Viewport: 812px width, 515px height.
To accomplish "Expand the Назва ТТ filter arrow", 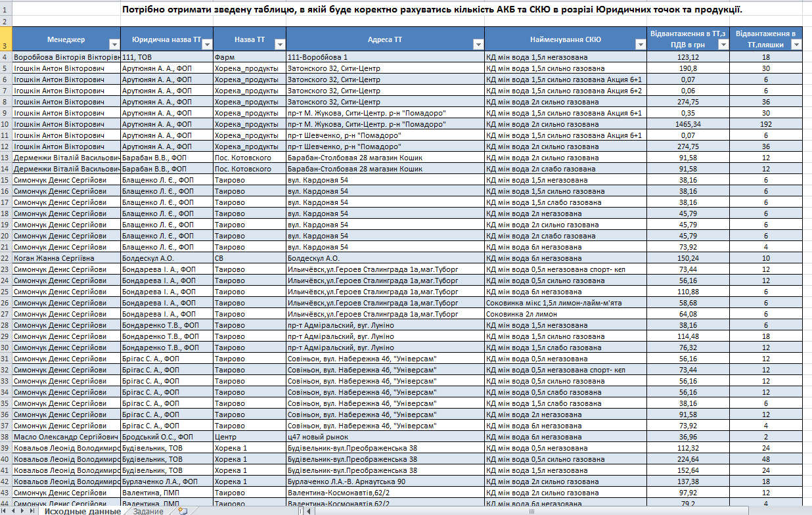I will (280, 45).
